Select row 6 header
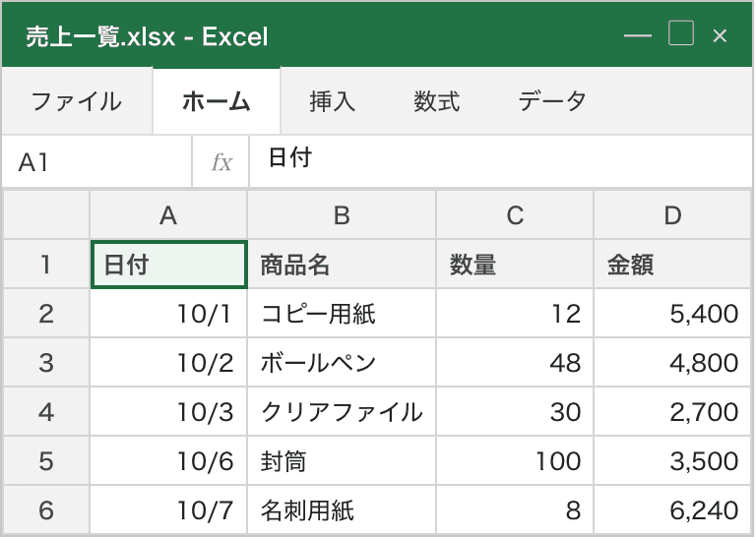The height and width of the screenshot is (537, 756). [46, 509]
